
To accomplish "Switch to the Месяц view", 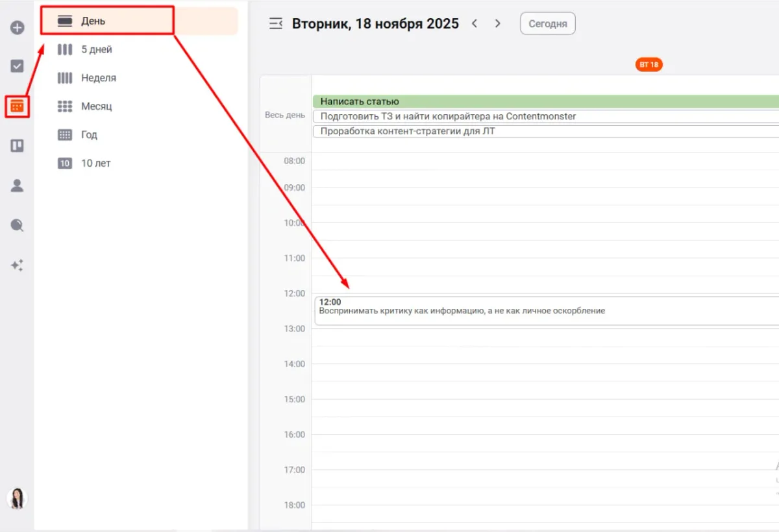I will [x=96, y=106].
